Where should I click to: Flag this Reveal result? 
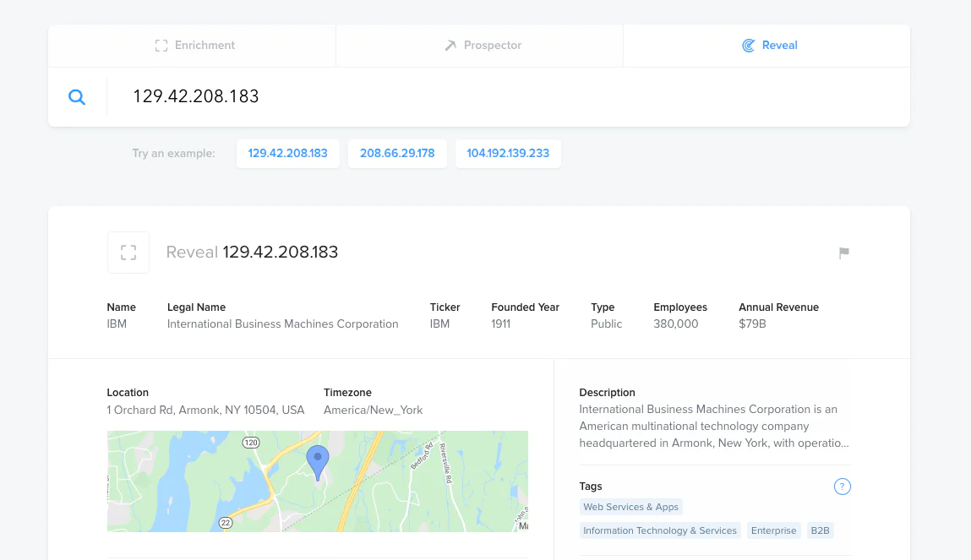coord(843,253)
